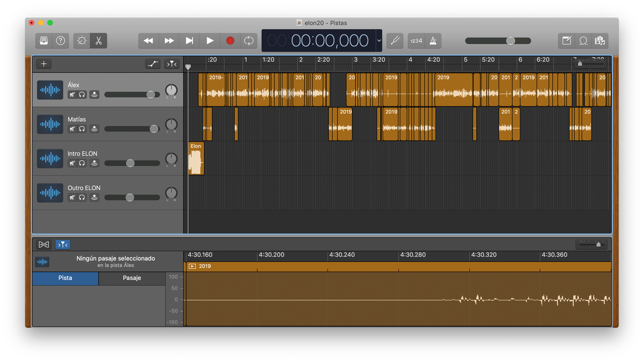This screenshot has width=644, height=362.
Task: Mute the Outro ELON track
Action: point(72,197)
